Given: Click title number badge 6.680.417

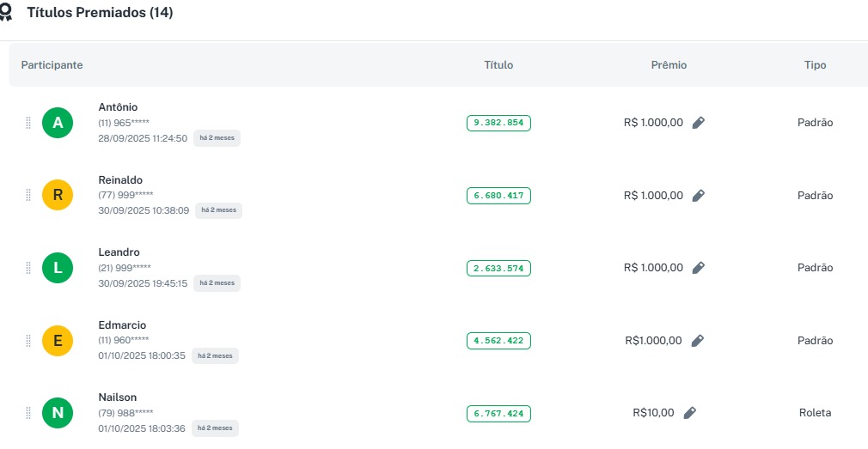Looking at the screenshot, I should click(498, 196).
